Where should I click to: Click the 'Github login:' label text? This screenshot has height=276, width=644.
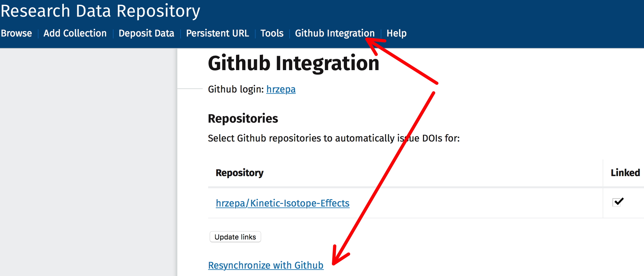coord(236,89)
